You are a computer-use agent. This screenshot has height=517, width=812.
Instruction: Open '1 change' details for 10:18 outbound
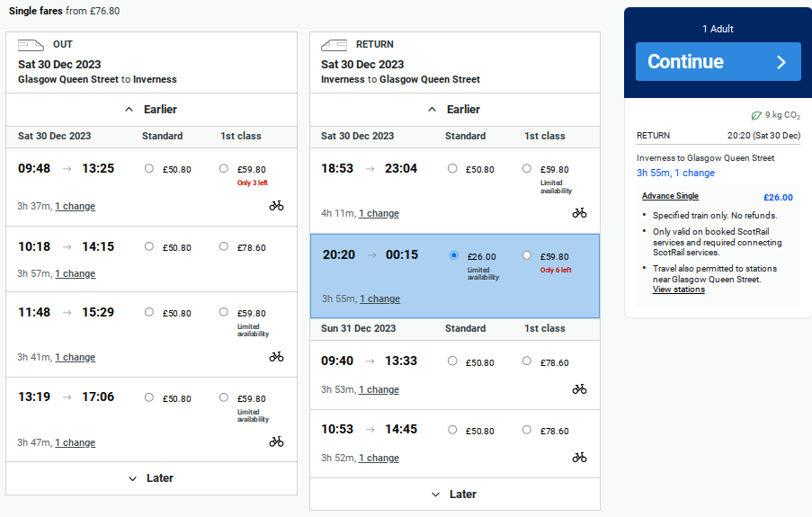tap(75, 273)
